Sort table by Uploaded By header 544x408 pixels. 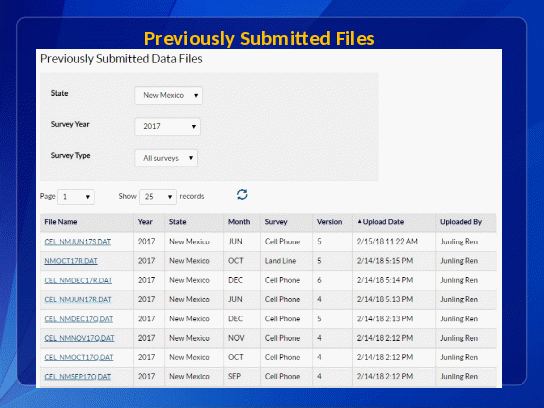461,222
